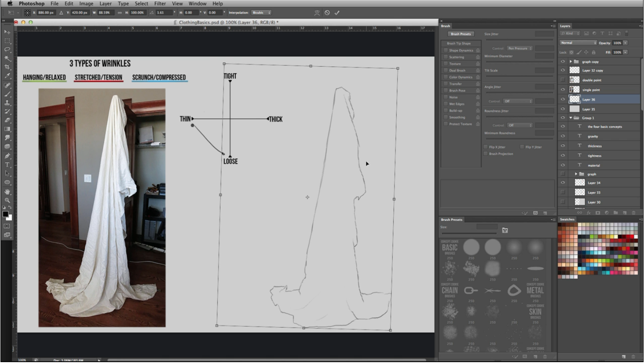The image size is (644, 363).
Task: Select the Layer 35 layer thumbnail
Action: (574, 109)
